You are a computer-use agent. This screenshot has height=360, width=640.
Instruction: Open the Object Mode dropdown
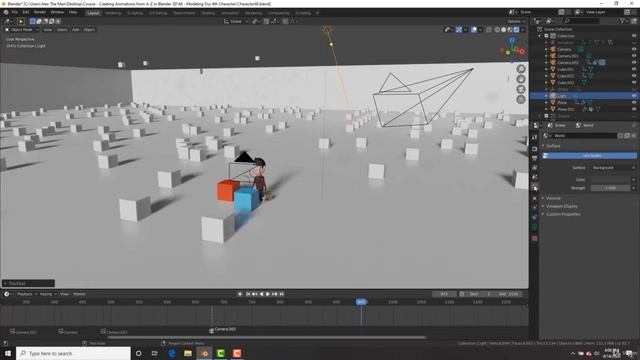click(x=21, y=30)
